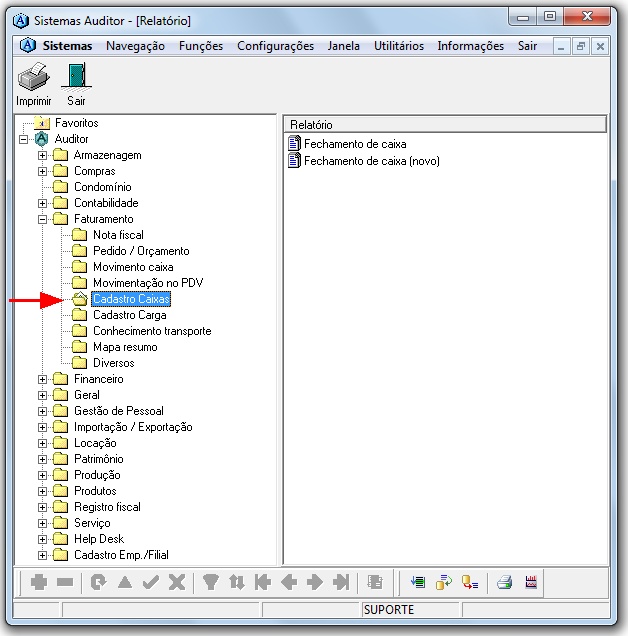
Task: Go to previous record arrow icon
Action: click(289, 582)
